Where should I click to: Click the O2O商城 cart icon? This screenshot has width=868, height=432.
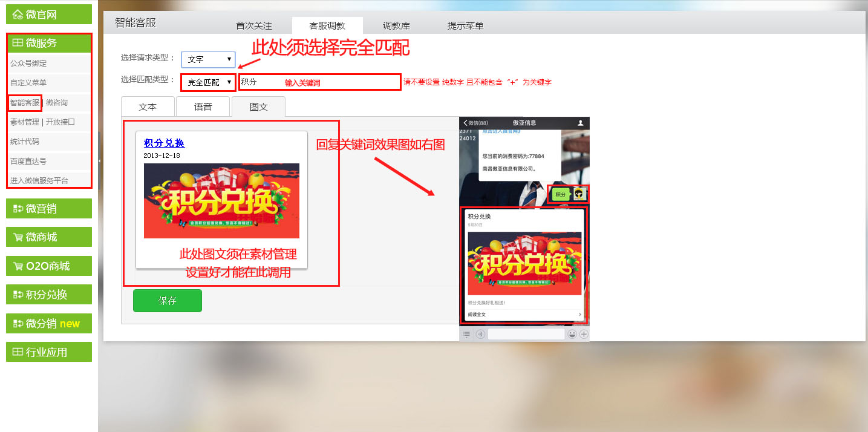pos(18,266)
